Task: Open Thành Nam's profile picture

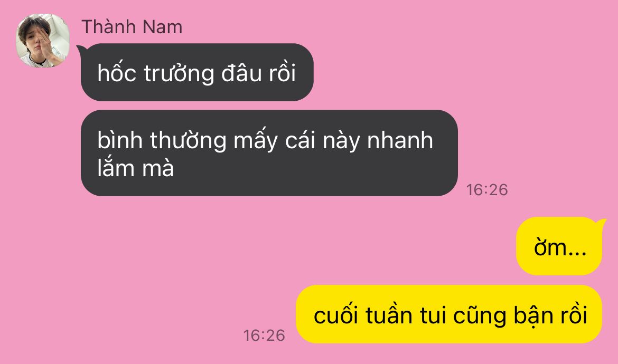Action: (x=43, y=41)
